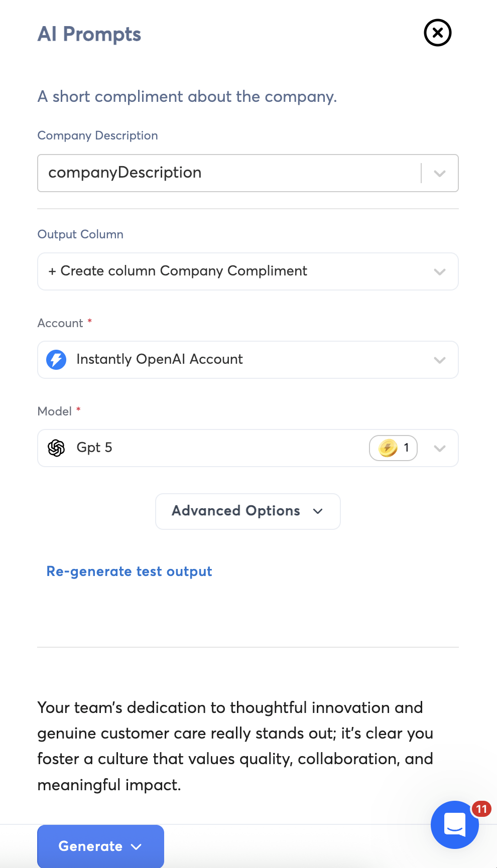
Task: Open the chat support widget
Action: pyautogui.click(x=454, y=824)
